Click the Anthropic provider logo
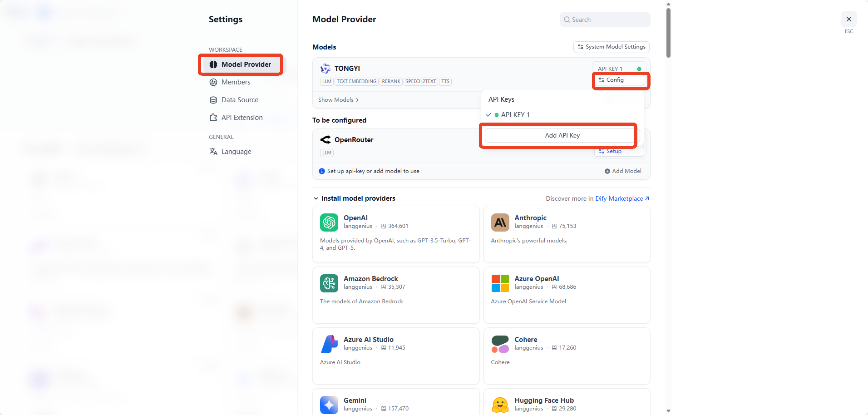The height and width of the screenshot is (415, 868). [x=500, y=222]
